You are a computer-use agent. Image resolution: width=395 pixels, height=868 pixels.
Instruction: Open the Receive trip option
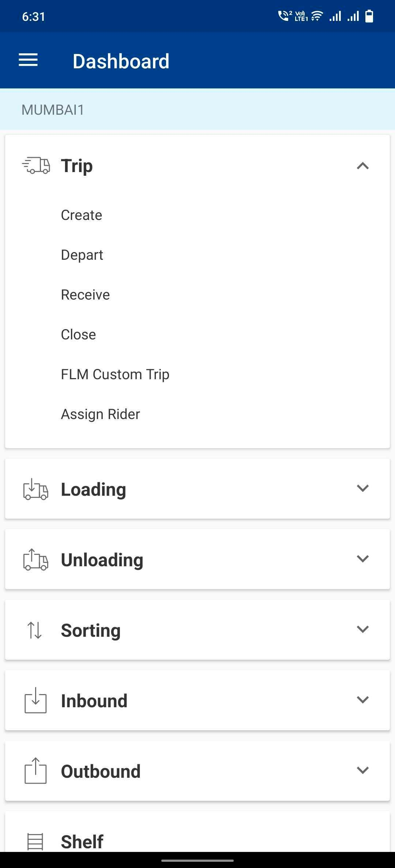click(85, 295)
